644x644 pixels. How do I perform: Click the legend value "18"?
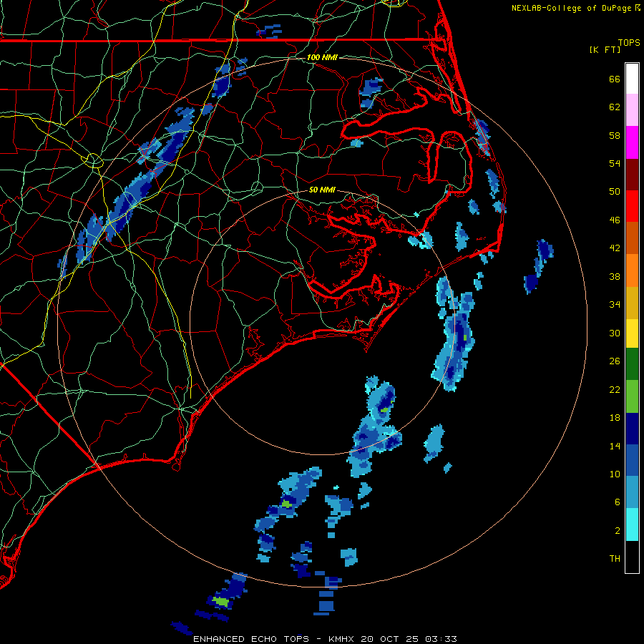[x=615, y=418]
